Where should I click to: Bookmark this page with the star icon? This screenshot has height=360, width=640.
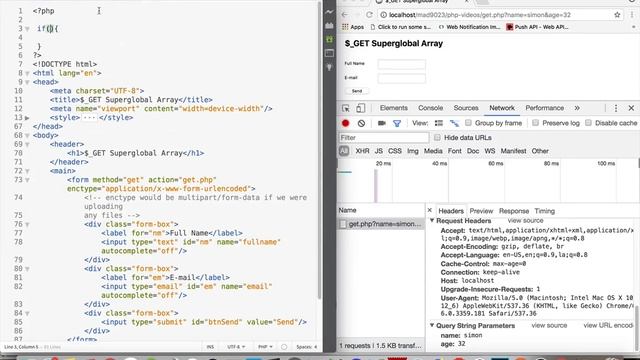click(617, 15)
